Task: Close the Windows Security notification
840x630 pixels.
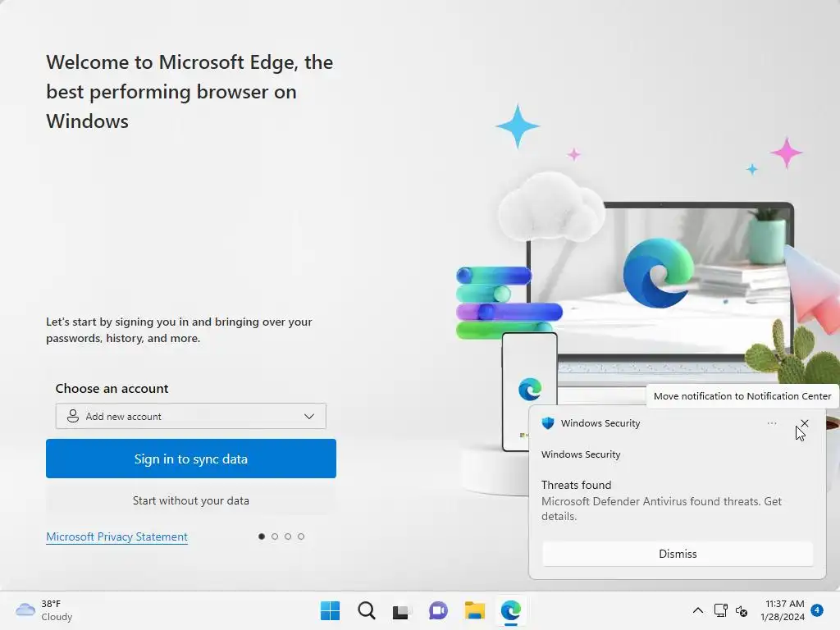Action: tap(804, 423)
